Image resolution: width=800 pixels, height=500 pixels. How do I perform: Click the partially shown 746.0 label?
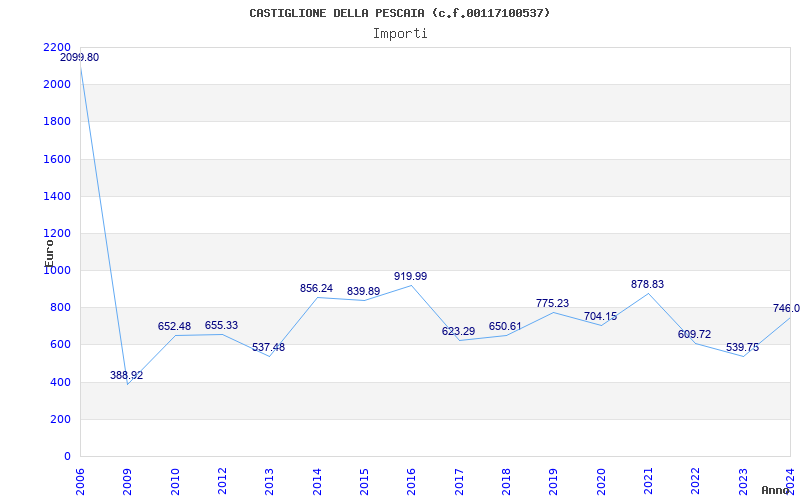[x=786, y=308]
